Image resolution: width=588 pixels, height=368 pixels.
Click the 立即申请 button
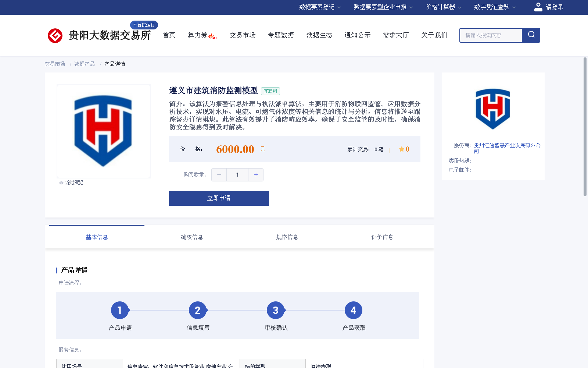coord(219,198)
